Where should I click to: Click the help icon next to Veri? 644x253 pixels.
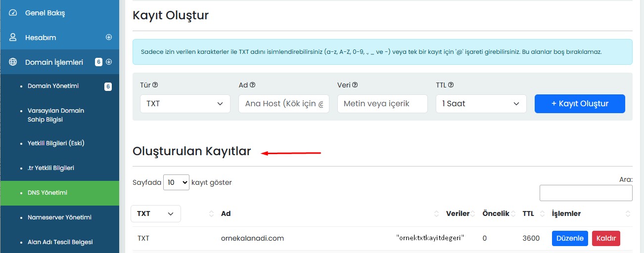355,85
